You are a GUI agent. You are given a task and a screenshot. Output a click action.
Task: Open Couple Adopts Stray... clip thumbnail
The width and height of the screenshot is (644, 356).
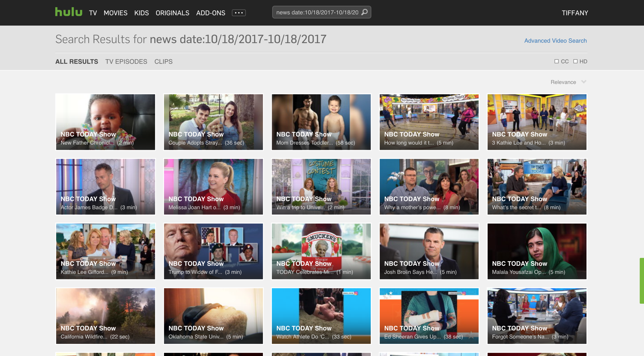[213, 122]
